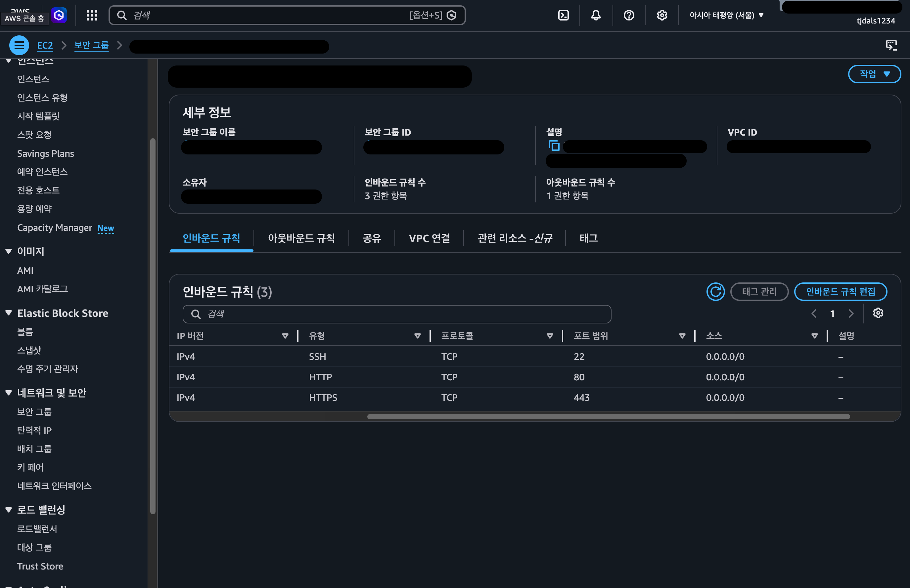The width and height of the screenshot is (910, 588).
Task: Open 보안 그룹 breadcrumb link
Action: pyautogui.click(x=91, y=45)
